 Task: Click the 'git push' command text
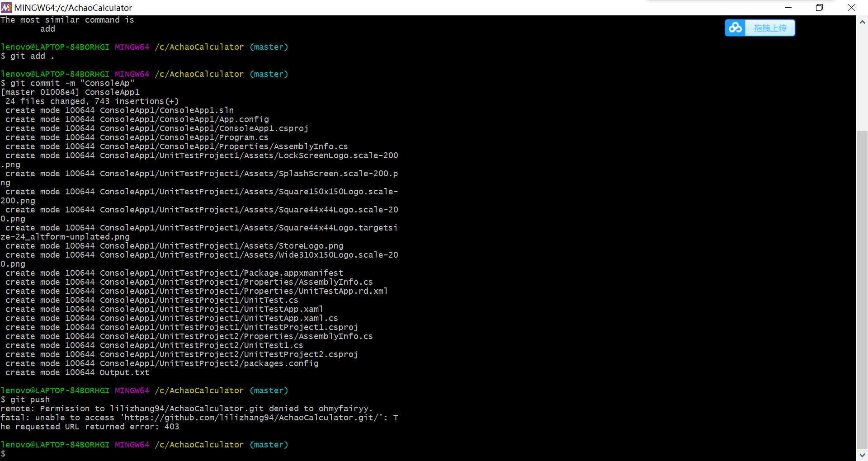click(x=30, y=400)
